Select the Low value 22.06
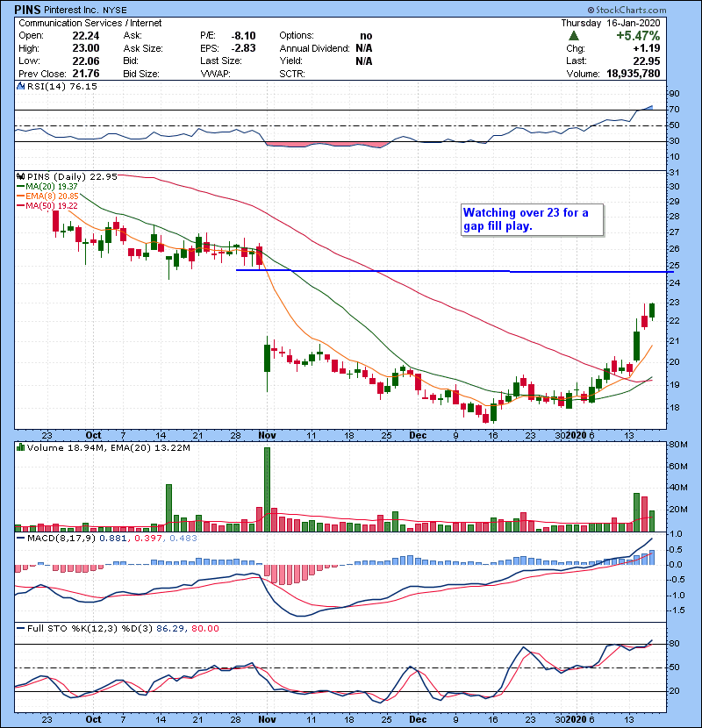 click(86, 61)
